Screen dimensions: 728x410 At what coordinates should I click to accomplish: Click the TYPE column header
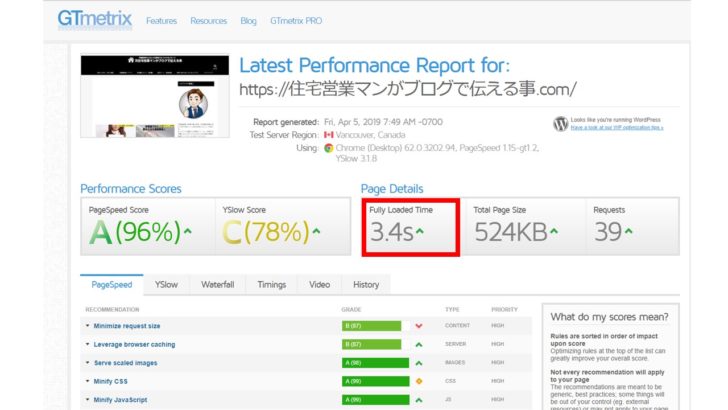pyautogui.click(x=452, y=310)
